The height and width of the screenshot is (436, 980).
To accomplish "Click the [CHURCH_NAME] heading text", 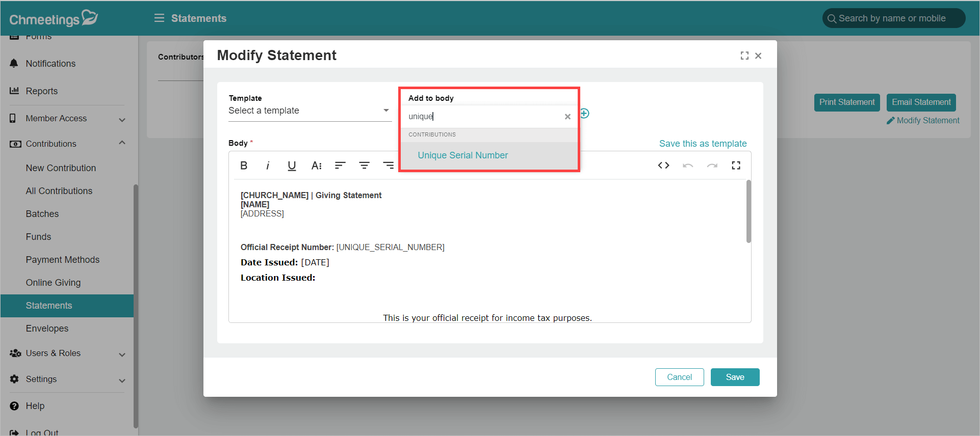I will pos(274,195).
